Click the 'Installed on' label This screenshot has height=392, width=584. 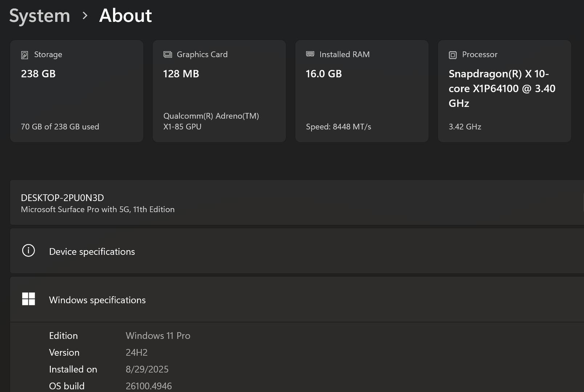click(x=73, y=369)
